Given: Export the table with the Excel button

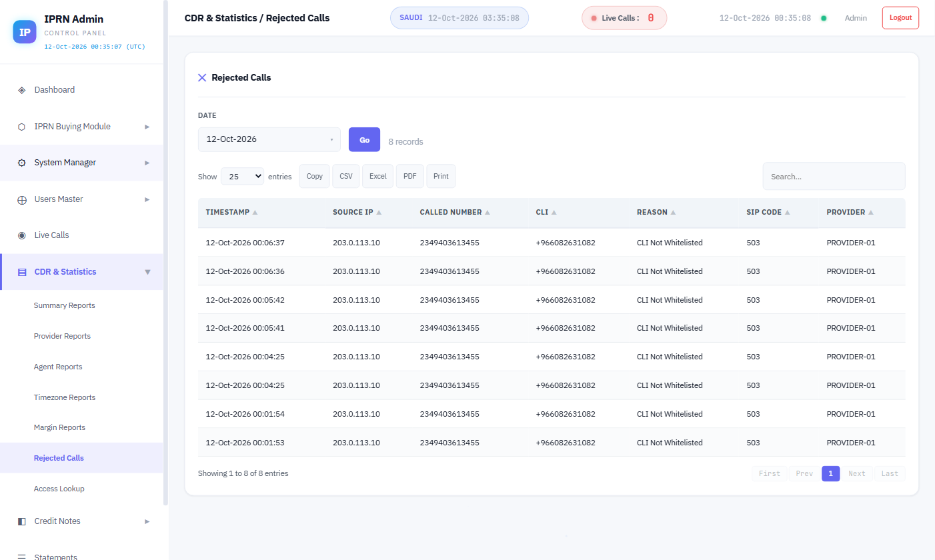Looking at the screenshot, I should (378, 176).
